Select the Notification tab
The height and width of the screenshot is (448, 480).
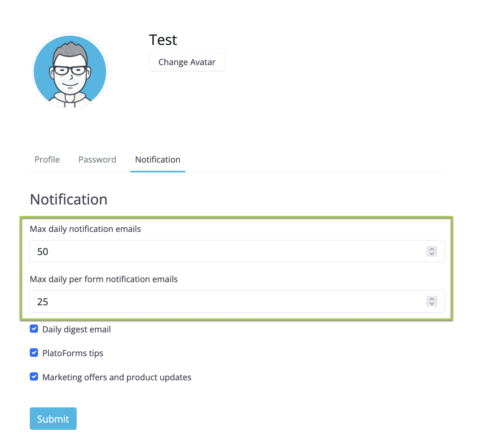click(x=158, y=160)
